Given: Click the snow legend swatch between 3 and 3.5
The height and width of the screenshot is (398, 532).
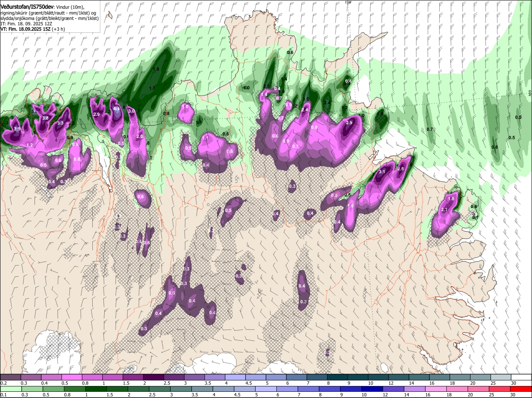Looking at the screenshot, I should coord(194,377).
